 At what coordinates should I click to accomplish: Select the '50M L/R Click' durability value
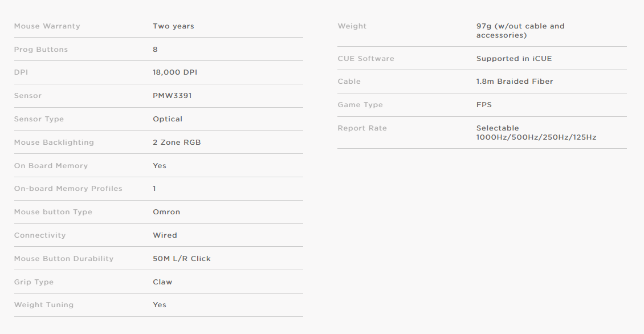click(182, 258)
